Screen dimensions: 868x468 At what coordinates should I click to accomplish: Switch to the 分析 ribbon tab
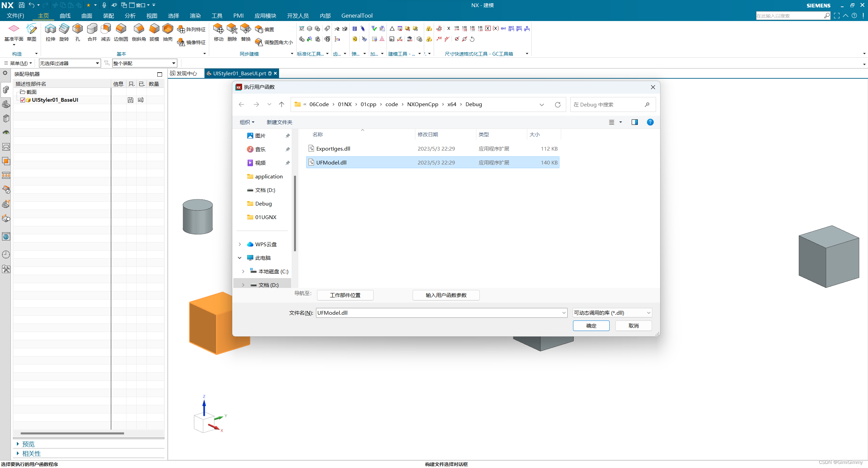(130, 16)
